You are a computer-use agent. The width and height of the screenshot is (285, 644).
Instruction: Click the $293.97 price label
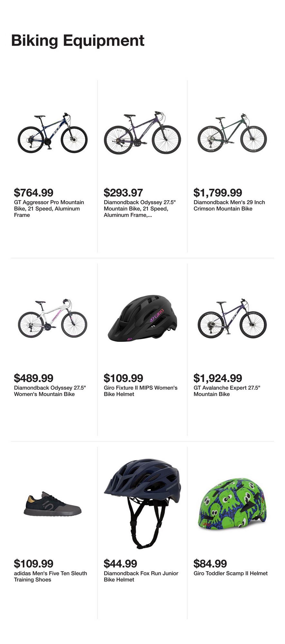pos(123,193)
